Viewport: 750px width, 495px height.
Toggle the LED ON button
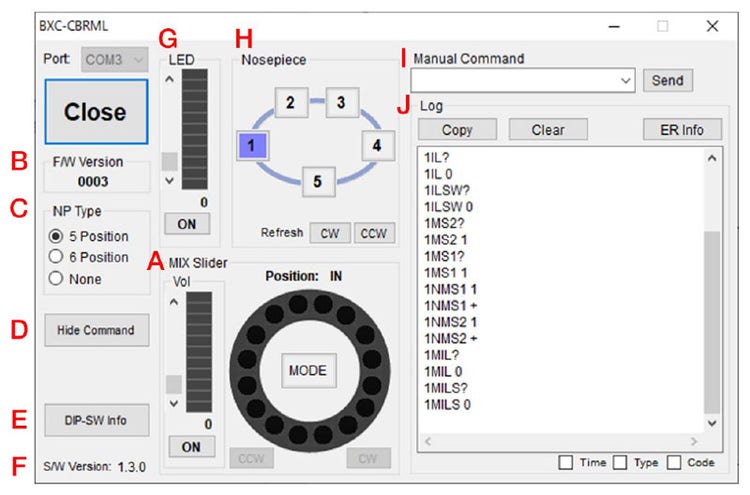click(x=186, y=223)
